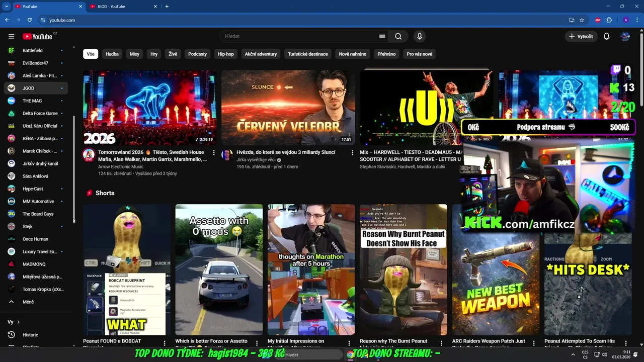This screenshot has width=644, height=362.
Task: Click the search magnifier button
Action: coord(398,36)
